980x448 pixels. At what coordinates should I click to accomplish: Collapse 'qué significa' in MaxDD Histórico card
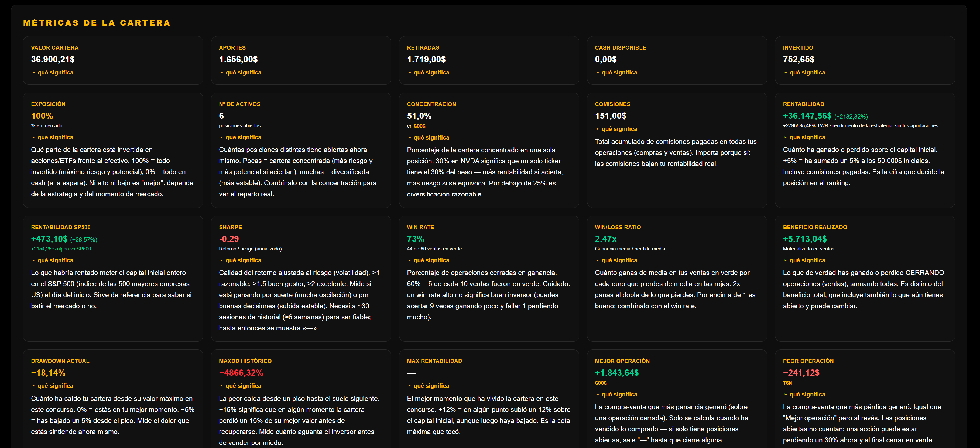(x=241, y=386)
